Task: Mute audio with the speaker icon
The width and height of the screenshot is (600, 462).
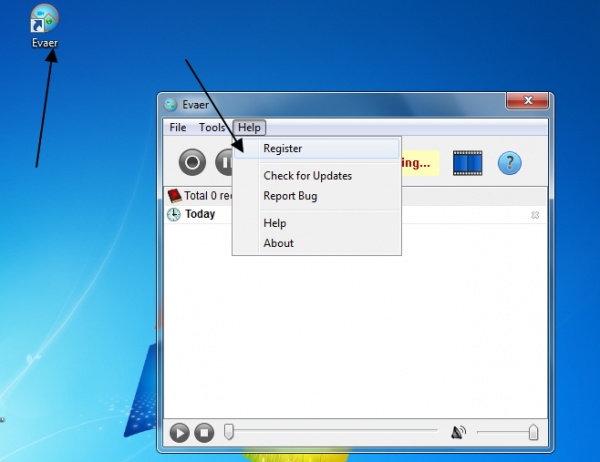Action: tap(458, 433)
